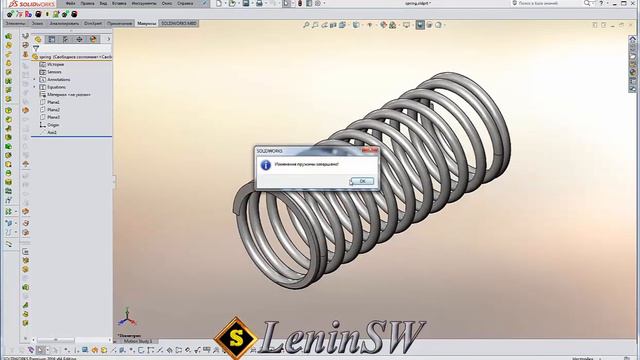640x360 pixels.
Task: Click Zoom to Fit in heads-up toolbar
Action: 306,25
